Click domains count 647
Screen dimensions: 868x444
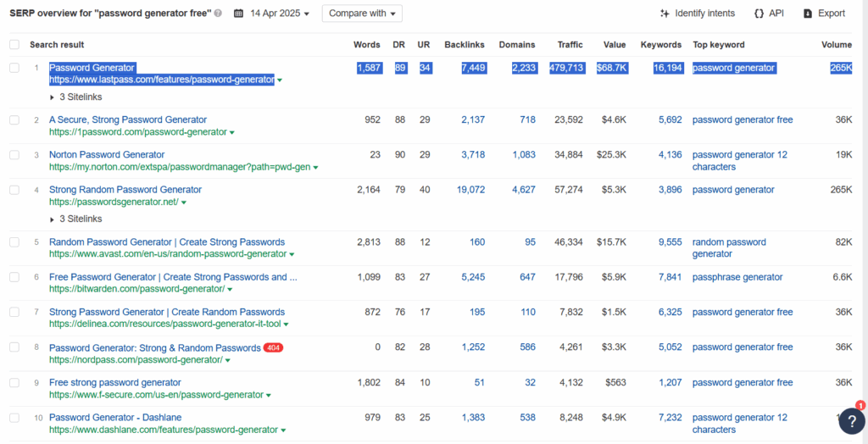pos(527,277)
